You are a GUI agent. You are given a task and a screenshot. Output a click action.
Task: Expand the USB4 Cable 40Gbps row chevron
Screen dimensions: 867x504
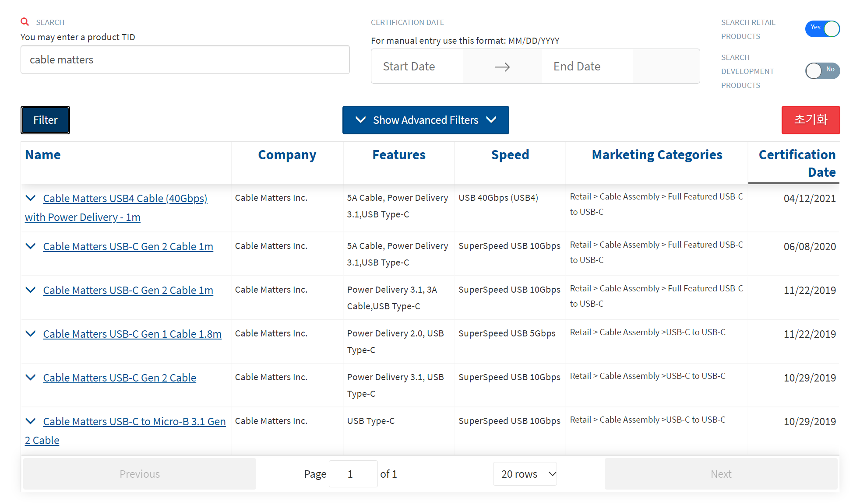coord(31,198)
